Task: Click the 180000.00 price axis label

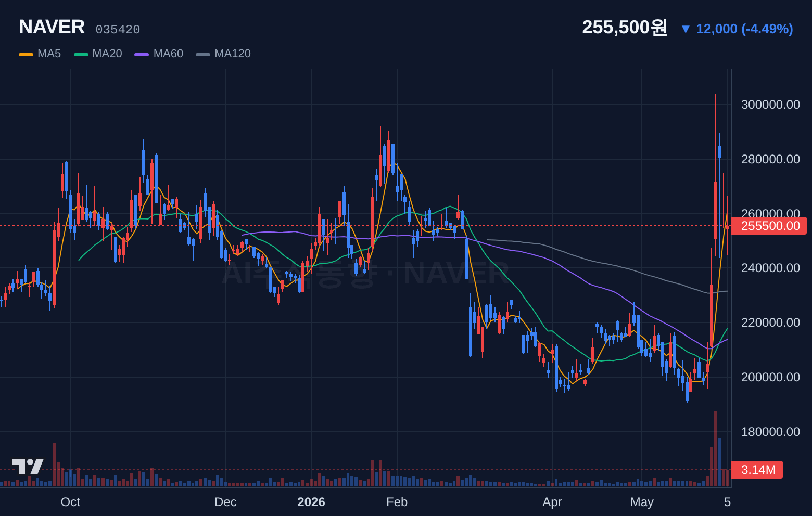Action: pyautogui.click(x=770, y=432)
